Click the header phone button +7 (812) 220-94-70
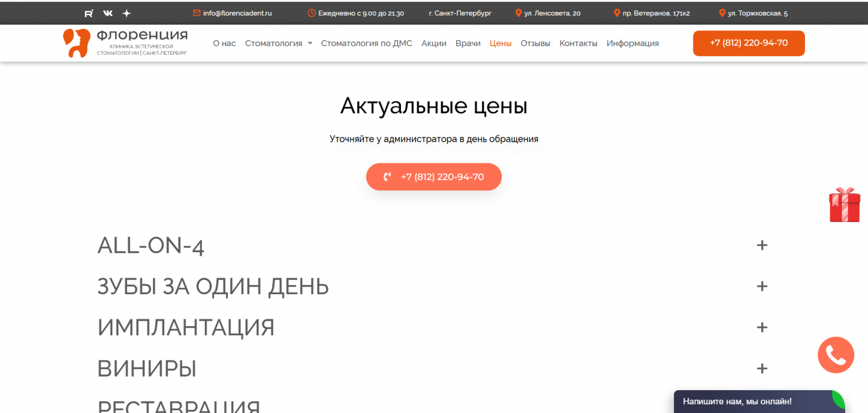Viewport: 868px width, 413px height. pyautogui.click(x=749, y=43)
